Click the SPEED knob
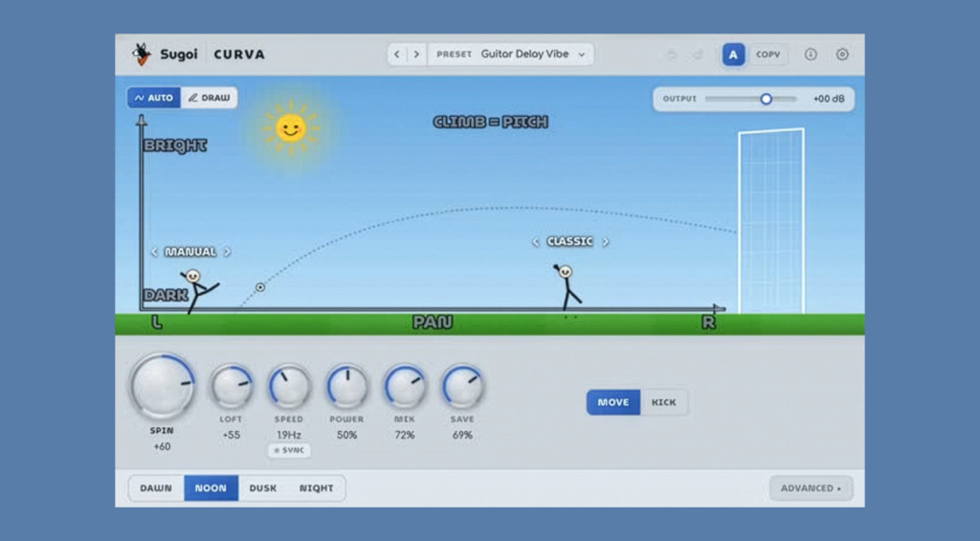Image resolution: width=980 pixels, height=541 pixels. point(289,387)
